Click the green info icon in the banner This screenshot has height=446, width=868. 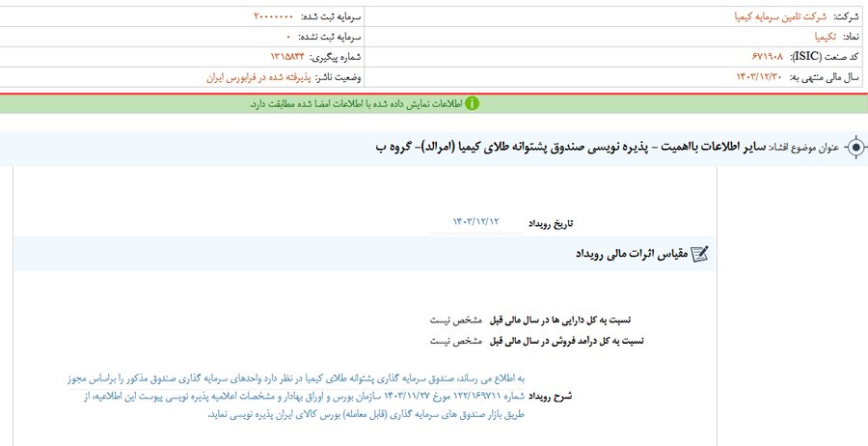[474, 103]
